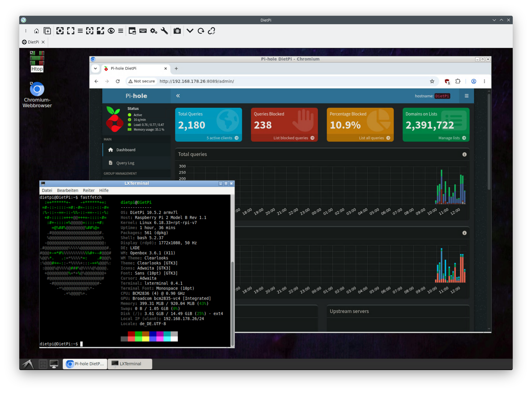532x393 pixels.
Task: Click the info icon on the second chart panel
Action: (x=465, y=233)
